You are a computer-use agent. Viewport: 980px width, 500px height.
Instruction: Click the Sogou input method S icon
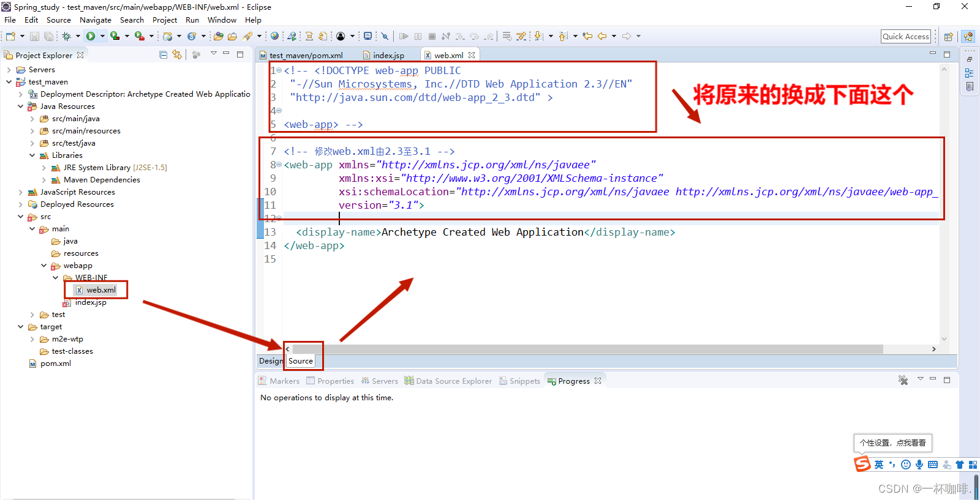862,464
